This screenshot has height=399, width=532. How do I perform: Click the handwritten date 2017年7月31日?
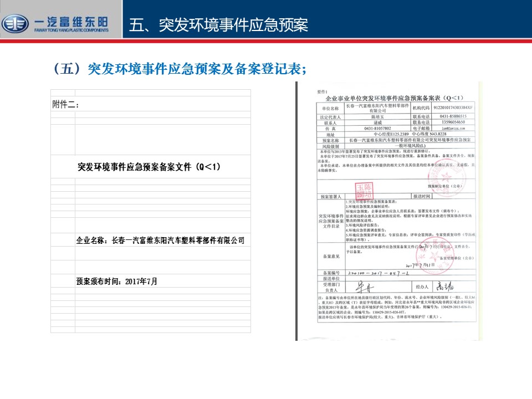click(x=420, y=265)
